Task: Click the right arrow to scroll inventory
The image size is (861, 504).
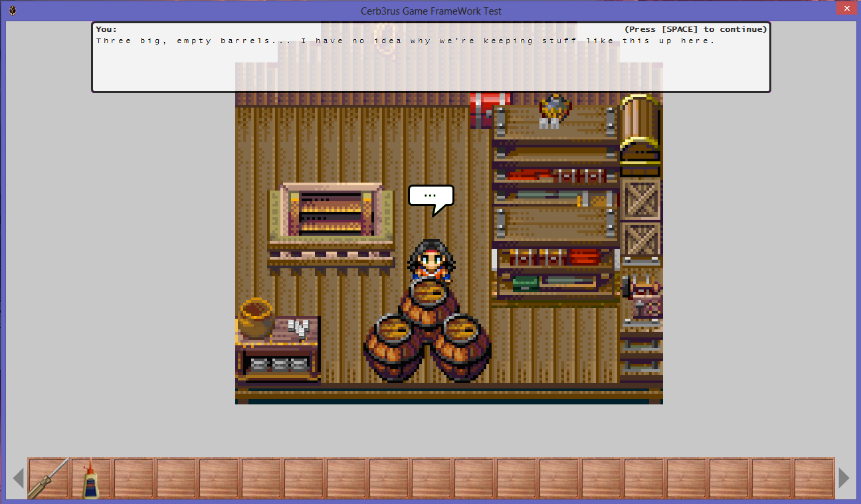Action: 844,477
